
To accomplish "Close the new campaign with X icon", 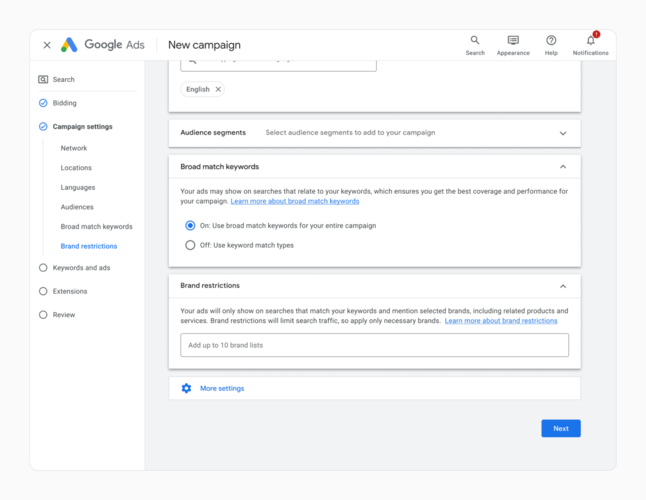I will 47,45.
